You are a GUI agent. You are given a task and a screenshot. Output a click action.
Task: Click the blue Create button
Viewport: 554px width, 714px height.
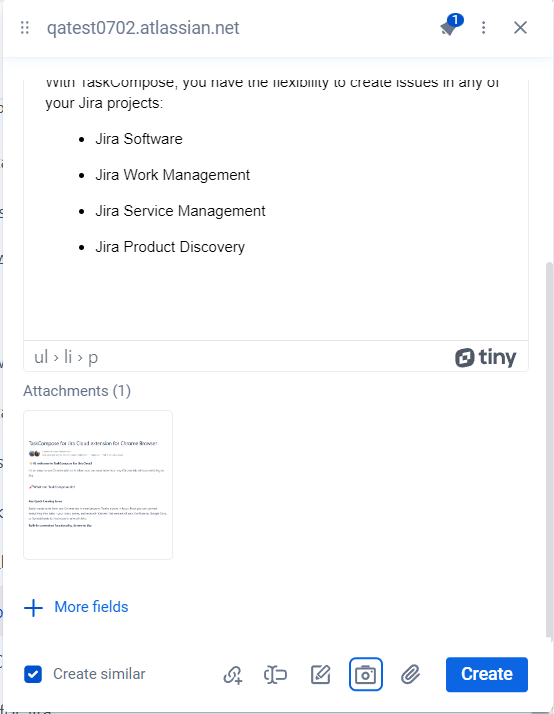tap(487, 674)
